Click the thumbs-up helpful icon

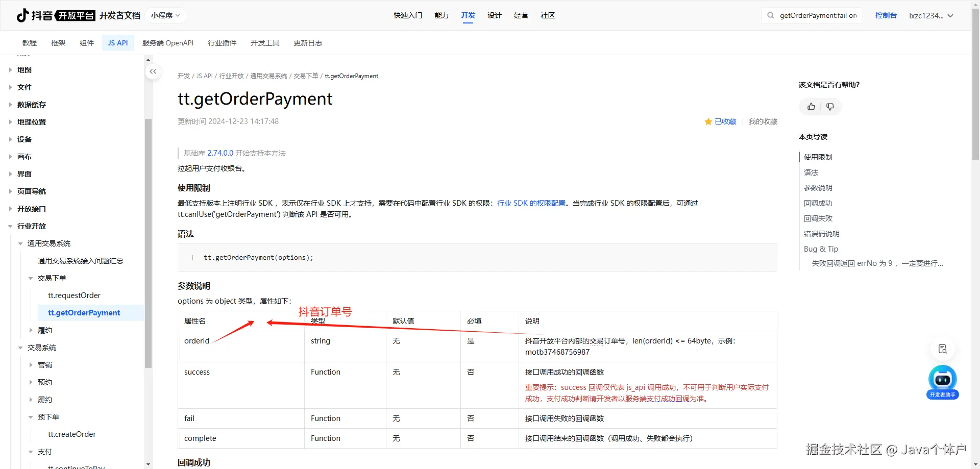pyautogui.click(x=811, y=107)
